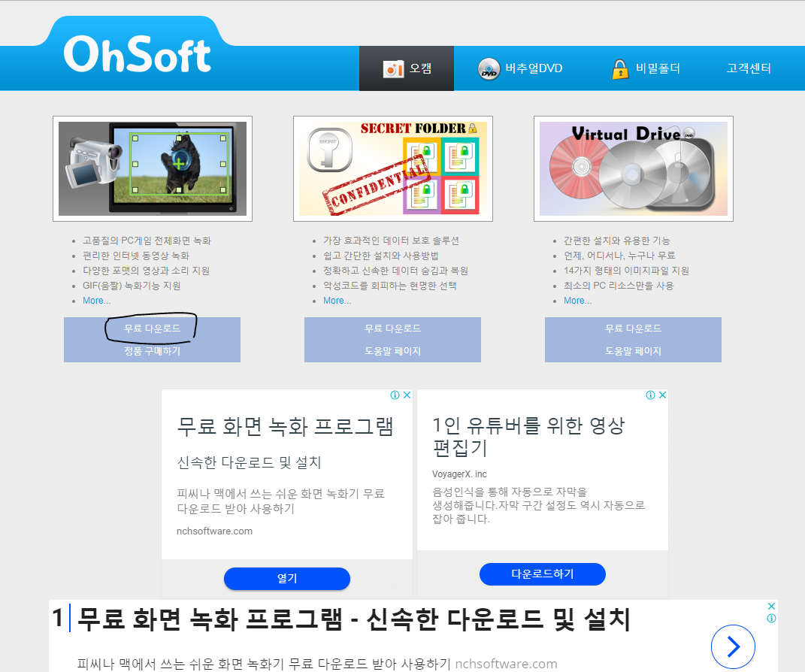The image size is (805, 672).
Task: Open the 버추얼DVD menu tab
Action: [x=520, y=68]
